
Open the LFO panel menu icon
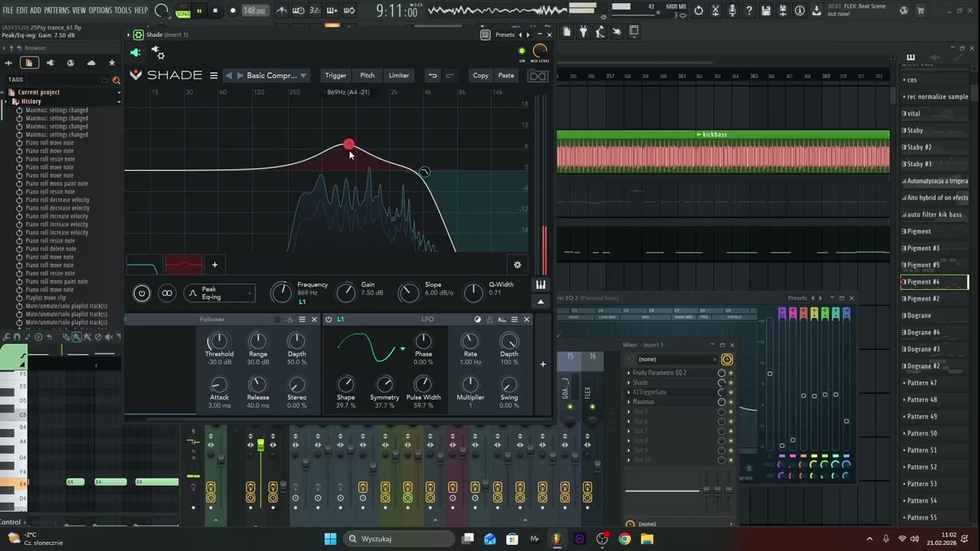(514, 319)
